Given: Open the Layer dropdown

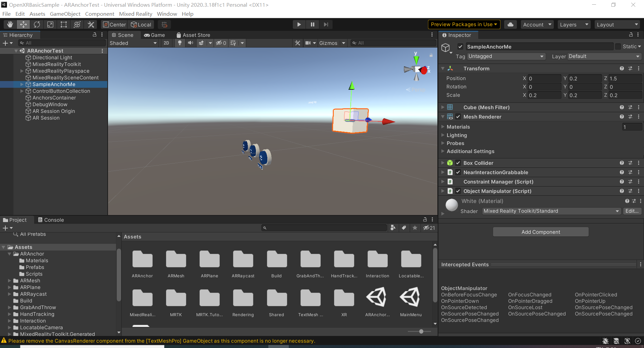Looking at the screenshot, I should coord(604,56).
